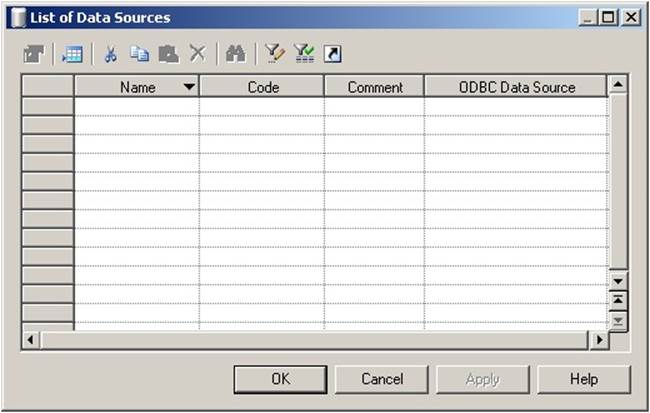
Task: Jump to first row with top arrow
Action: pyautogui.click(x=618, y=300)
